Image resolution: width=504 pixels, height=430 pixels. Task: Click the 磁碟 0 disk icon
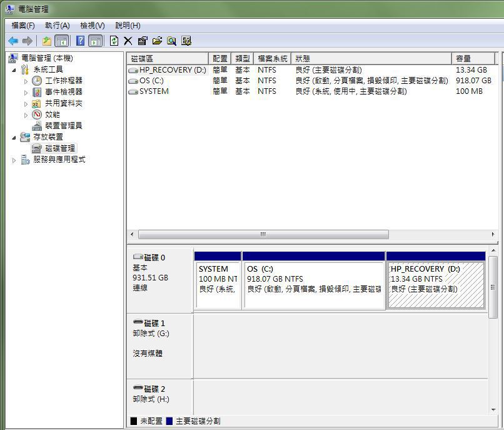(138, 257)
